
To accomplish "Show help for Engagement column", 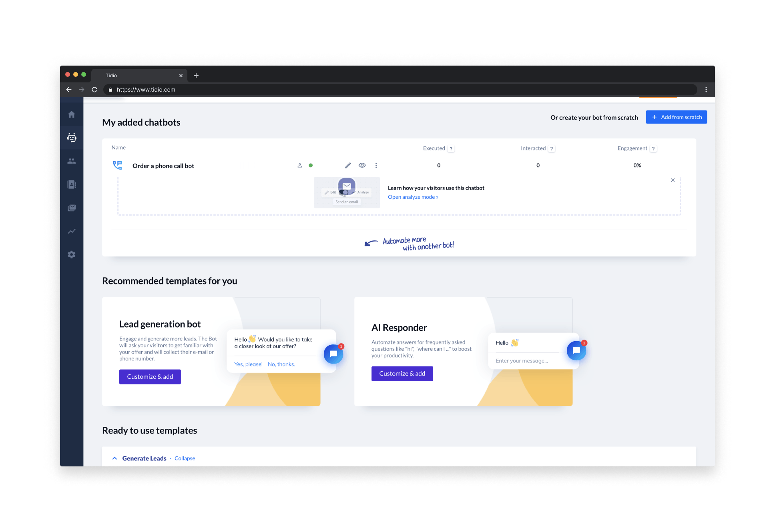I will coord(653,149).
